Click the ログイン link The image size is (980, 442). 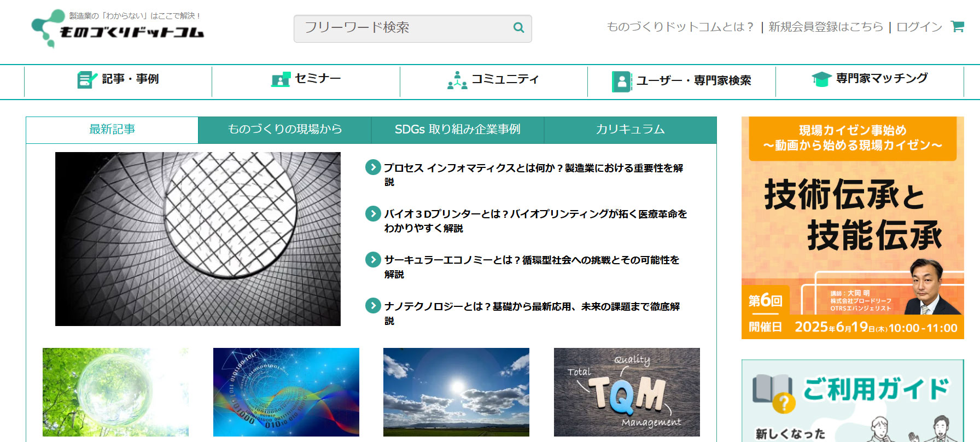pos(919,27)
